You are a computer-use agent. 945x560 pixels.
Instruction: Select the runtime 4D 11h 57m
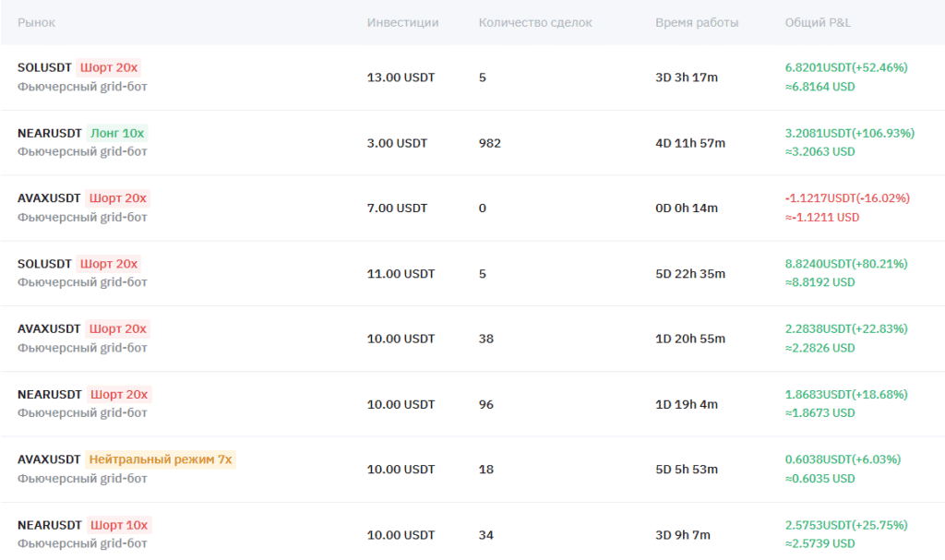point(690,143)
